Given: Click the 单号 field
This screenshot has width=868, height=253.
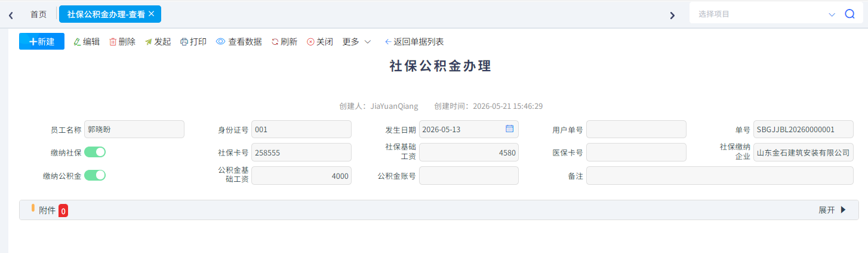Looking at the screenshot, I should 804,129.
